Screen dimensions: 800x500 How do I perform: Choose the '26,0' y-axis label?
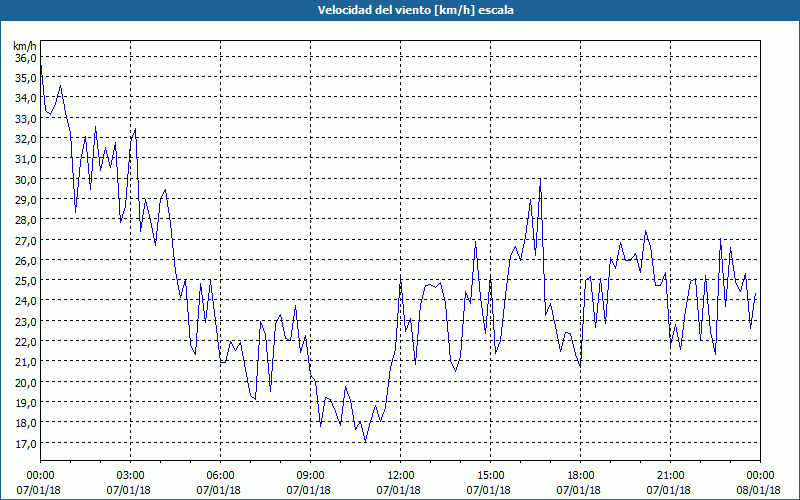point(26,261)
